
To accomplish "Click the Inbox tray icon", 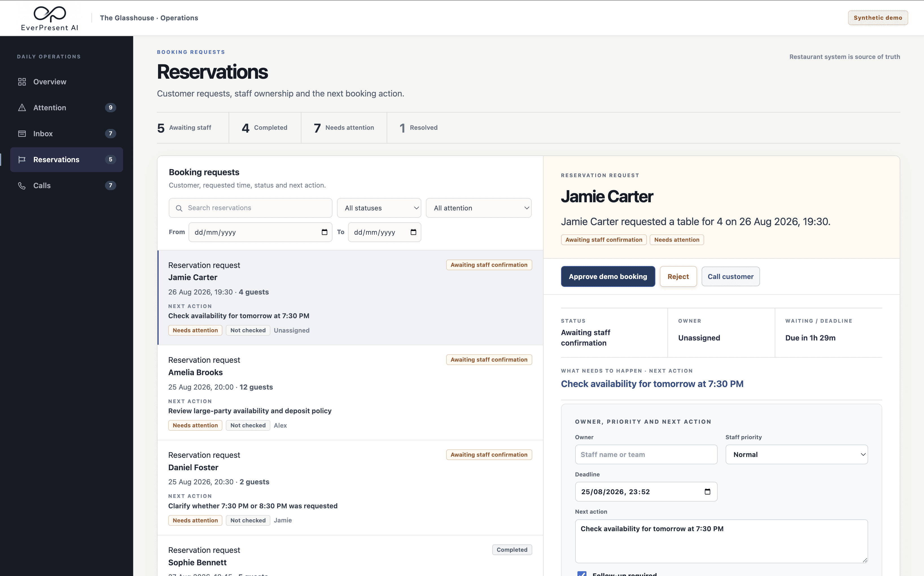I will (22, 134).
